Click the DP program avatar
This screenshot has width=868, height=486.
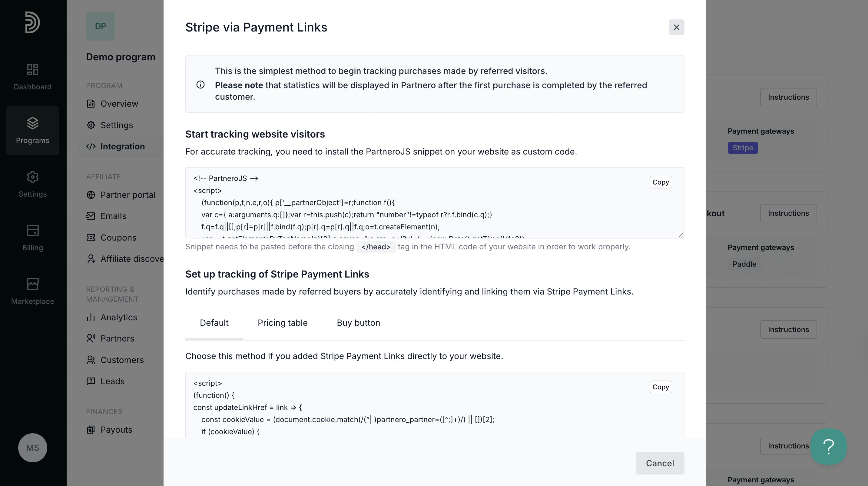[101, 26]
